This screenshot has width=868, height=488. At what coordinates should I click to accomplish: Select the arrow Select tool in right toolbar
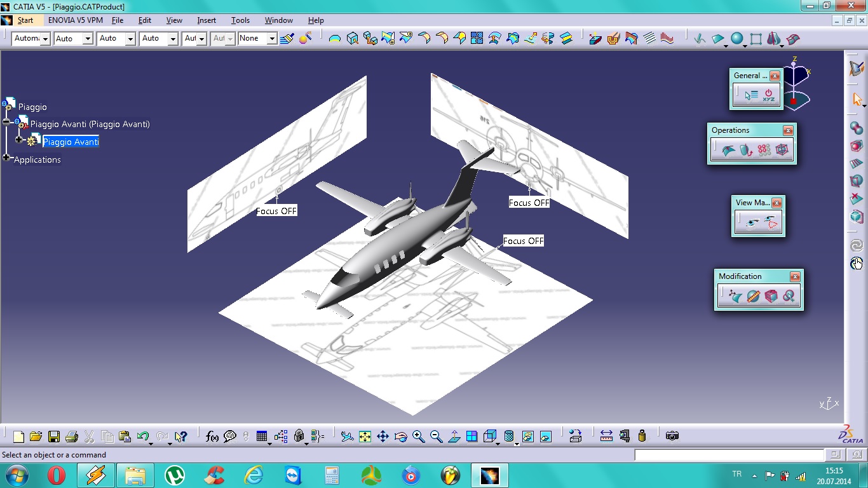(857, 99)
